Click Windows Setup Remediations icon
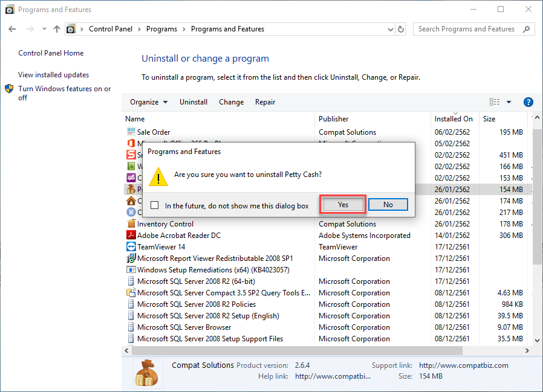Screen dimensions: 543x392 pyautogui.click(x=131, y=269)
